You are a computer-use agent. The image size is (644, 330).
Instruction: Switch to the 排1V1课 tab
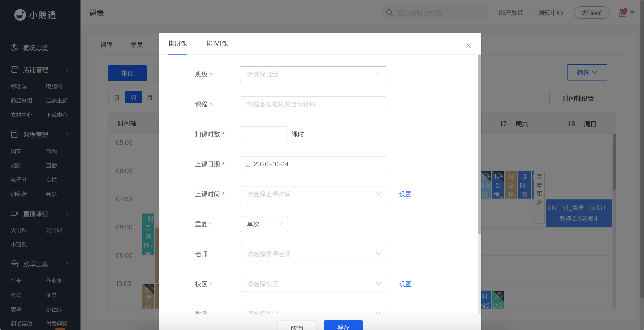pos(217,44)
